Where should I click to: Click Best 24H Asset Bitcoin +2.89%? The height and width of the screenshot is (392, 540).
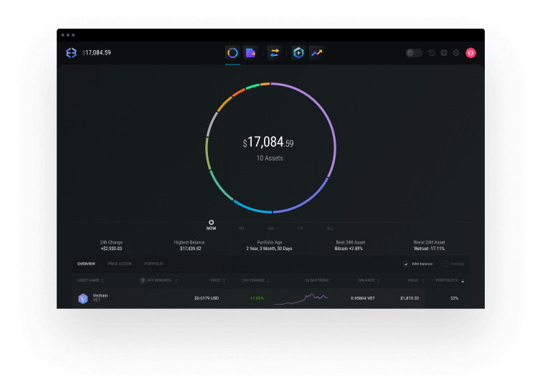tap(349, 245)
